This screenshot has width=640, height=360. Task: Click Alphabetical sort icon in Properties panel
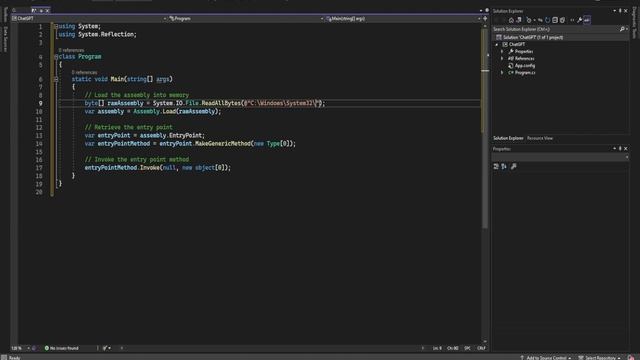coord(504,166)
